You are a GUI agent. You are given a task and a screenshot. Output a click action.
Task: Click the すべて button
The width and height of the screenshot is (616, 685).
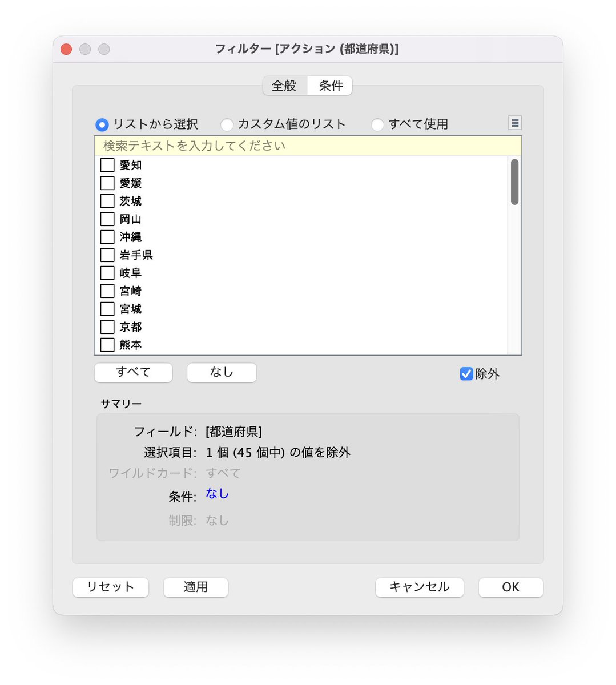133,372
